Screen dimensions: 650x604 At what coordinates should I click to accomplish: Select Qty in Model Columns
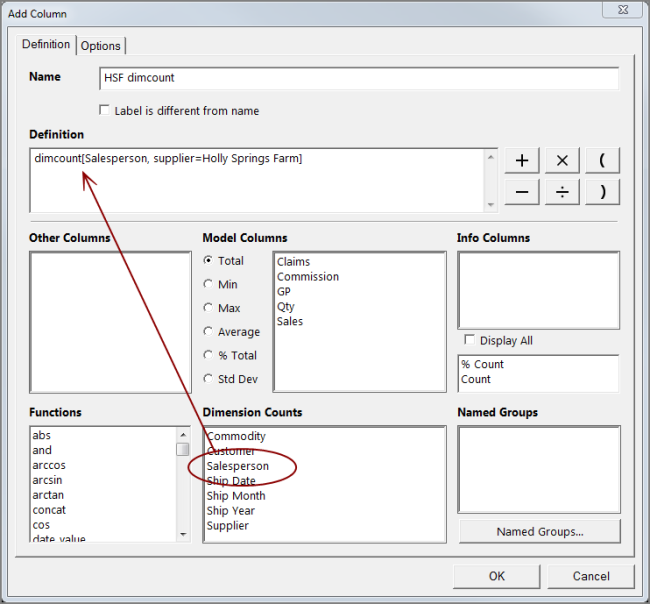pos(286,307)
